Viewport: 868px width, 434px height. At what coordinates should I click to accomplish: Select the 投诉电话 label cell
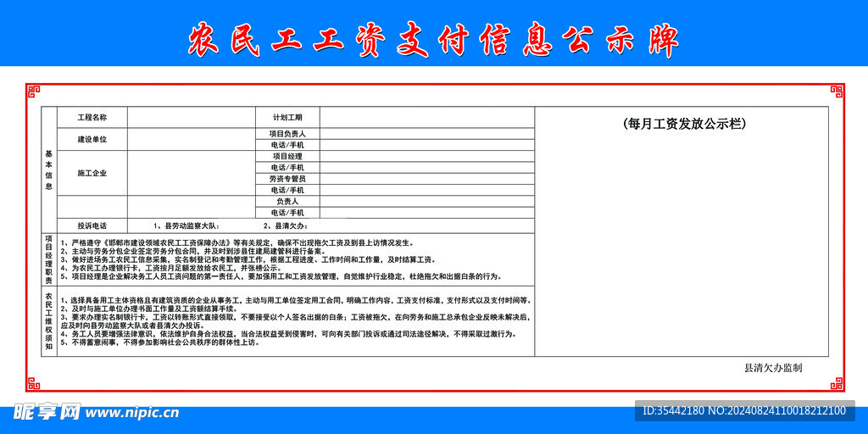coord(92,225)
